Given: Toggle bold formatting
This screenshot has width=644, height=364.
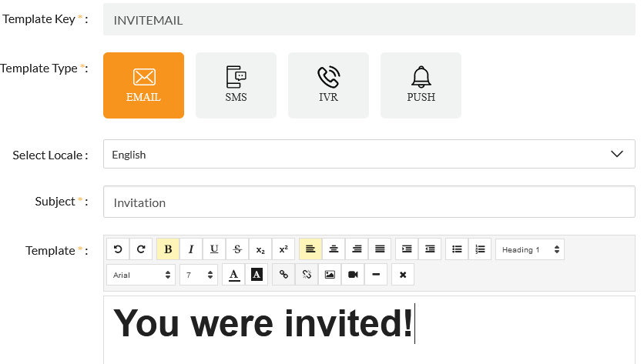Looking at the screenshot, I should click(168, 249).
